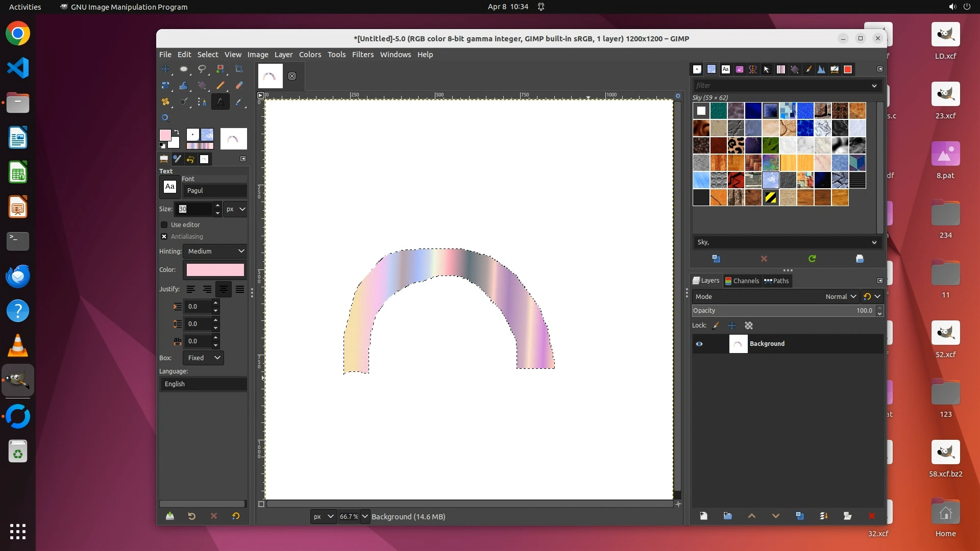The image size is (980, 551).
Task: Create a new layer in Layers panel
Action: point(704,516)
